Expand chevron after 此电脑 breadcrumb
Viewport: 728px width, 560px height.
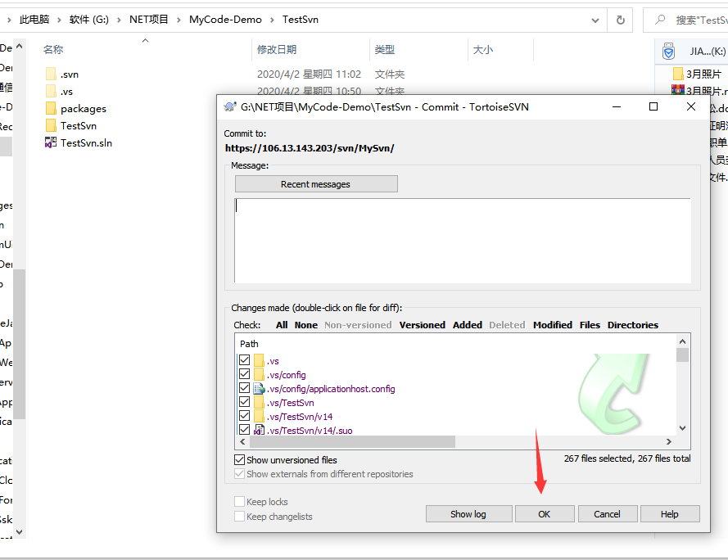[x=59, y=20]
